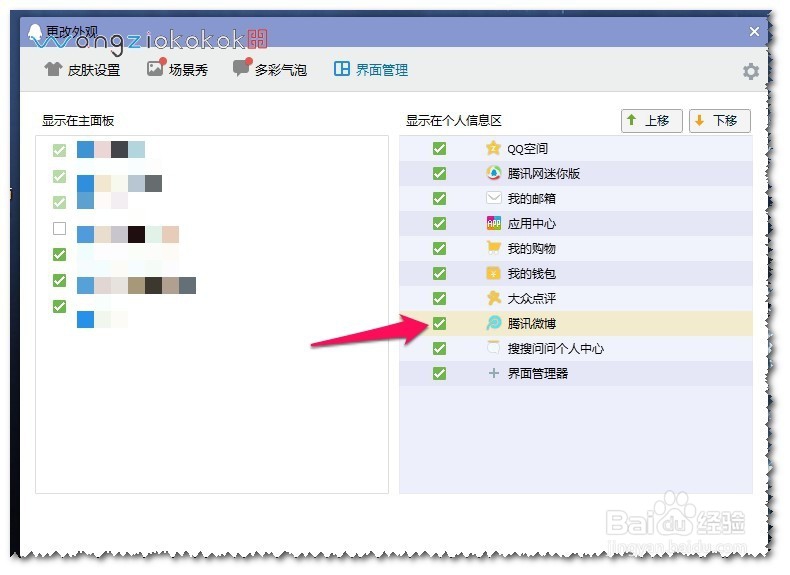Select the 搜搜问问个人中心 row label
This screenshot has height=575, width=790.
tap(555, 349)
